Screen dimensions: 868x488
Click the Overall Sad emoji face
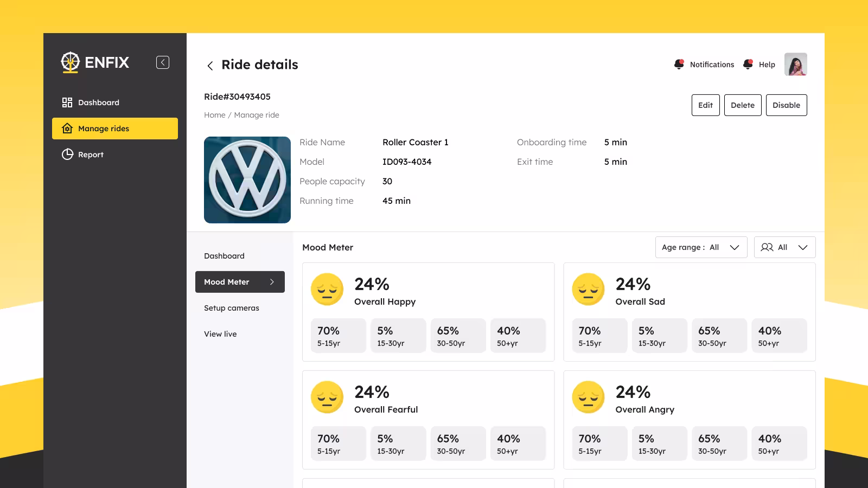pyautogui.click(x=588, y=290)
